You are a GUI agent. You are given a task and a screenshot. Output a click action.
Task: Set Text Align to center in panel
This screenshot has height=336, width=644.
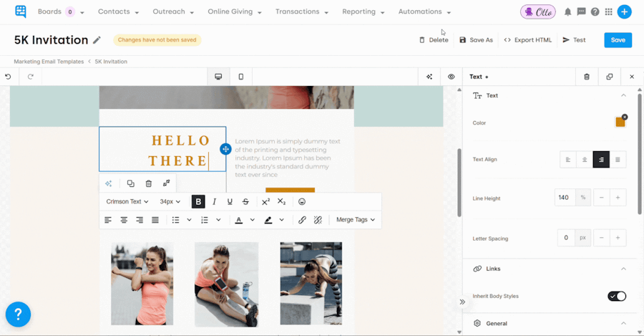(x=585, y=160)
